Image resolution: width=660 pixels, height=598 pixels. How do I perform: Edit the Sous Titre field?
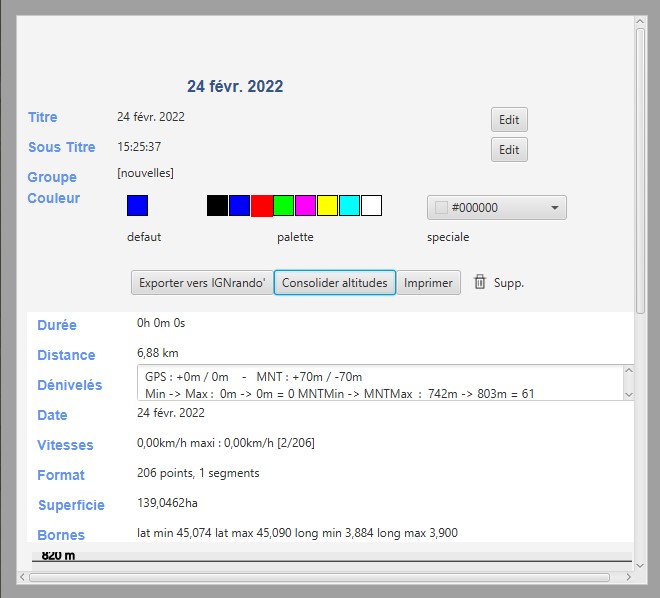click(x=509, y=150)
